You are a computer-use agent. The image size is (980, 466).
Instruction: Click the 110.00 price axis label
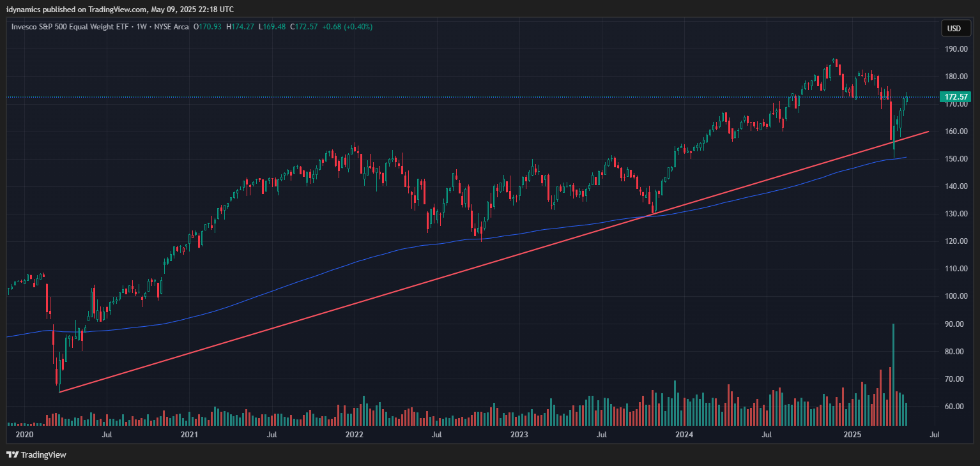[956, 269]
